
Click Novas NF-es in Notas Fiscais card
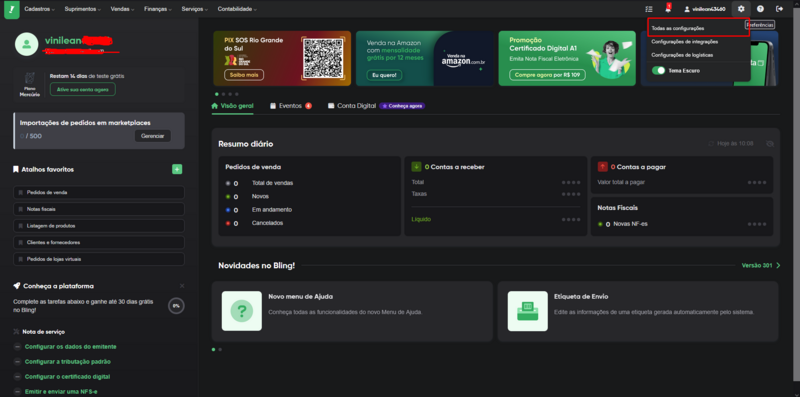pos(630,224)
